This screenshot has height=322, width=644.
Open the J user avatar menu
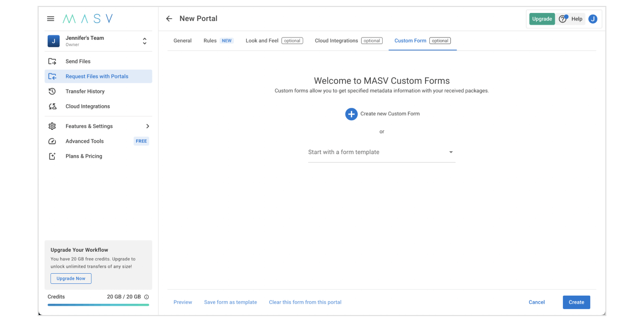(592, 19)
